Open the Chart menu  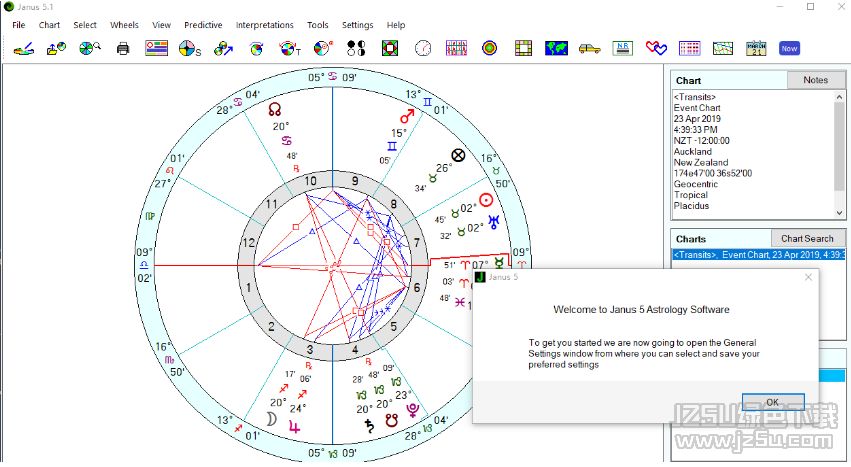tap(49, 25)
